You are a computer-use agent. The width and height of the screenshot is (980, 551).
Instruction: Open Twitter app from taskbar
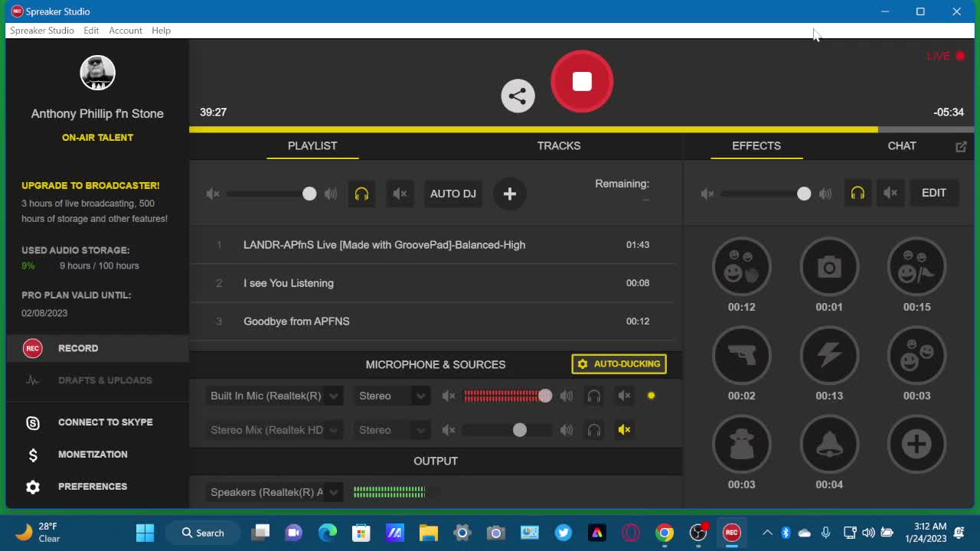tap(563, 533)
